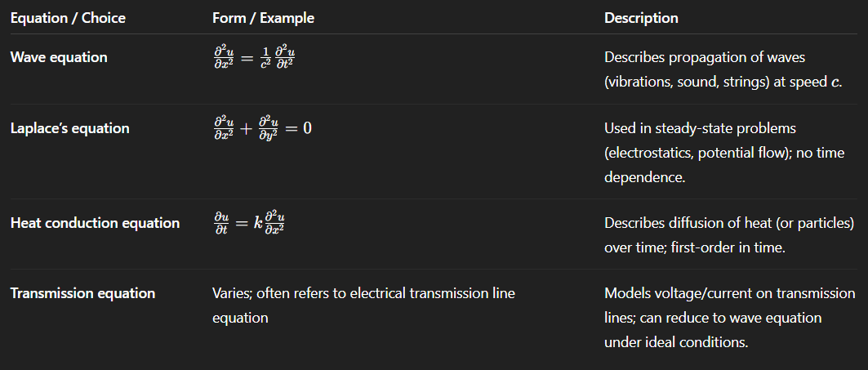The width and height of the screenshot is (868, 370).
Task: Click the italic speed symbol c in description
Action: click(835, 83)
